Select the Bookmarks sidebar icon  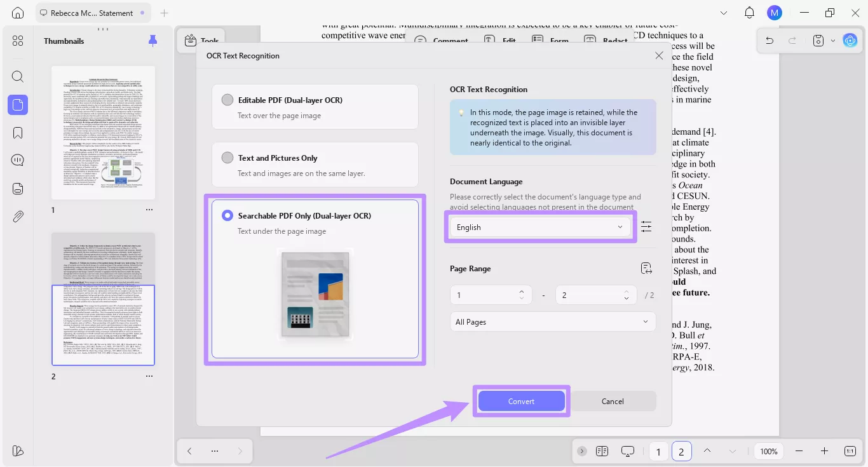pos(17,133)
